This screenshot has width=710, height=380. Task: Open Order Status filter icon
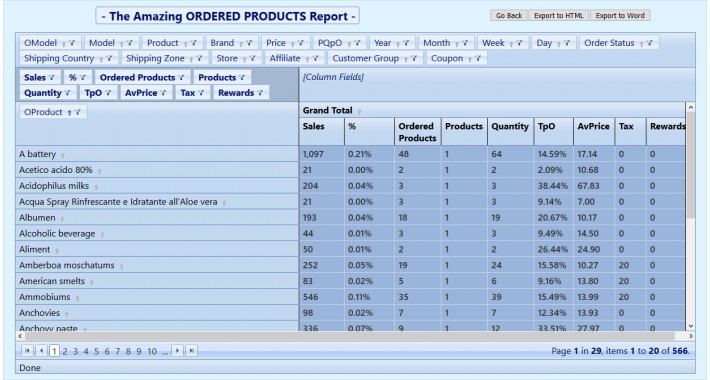point(649,43)
